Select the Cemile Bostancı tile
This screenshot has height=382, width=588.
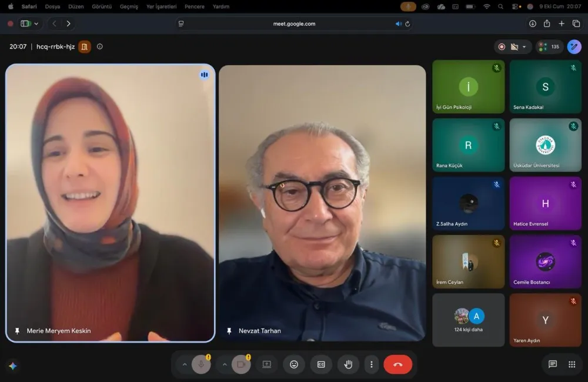[x=545, y=262]
